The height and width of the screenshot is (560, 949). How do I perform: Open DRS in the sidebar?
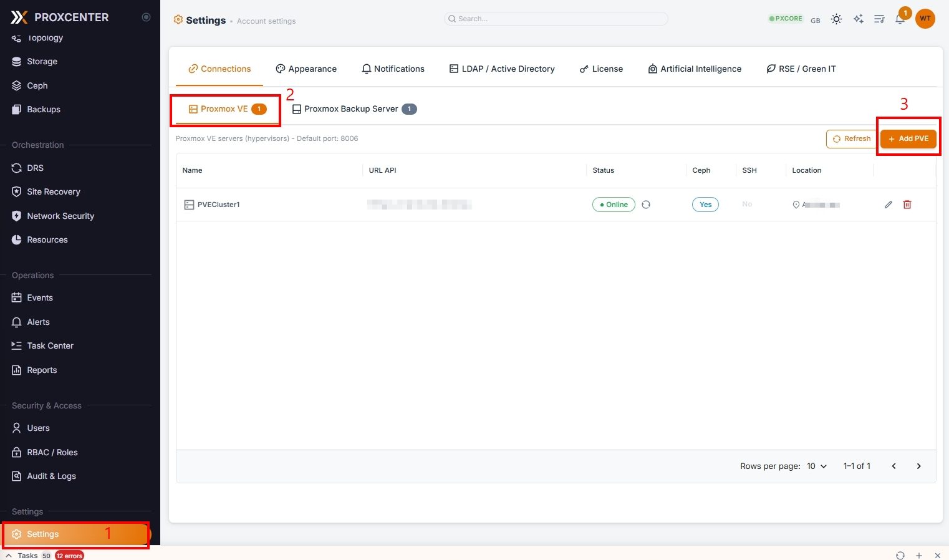[36, 168]
